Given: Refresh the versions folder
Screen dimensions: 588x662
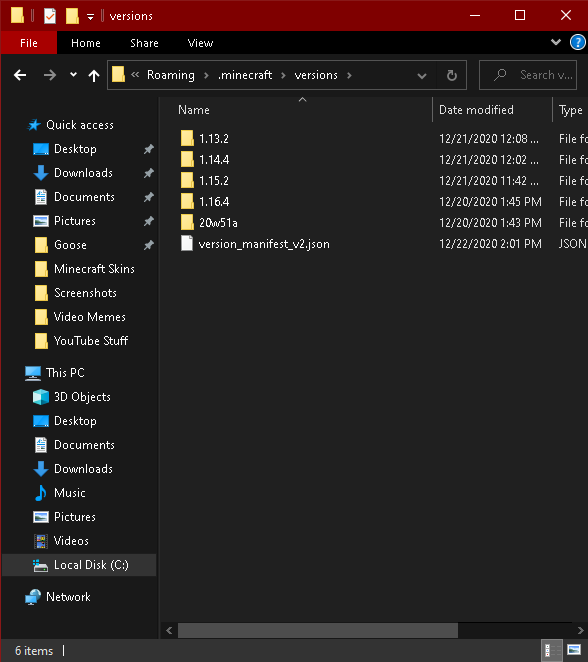Looking at the screenshot, I should (x=452, y=76).
